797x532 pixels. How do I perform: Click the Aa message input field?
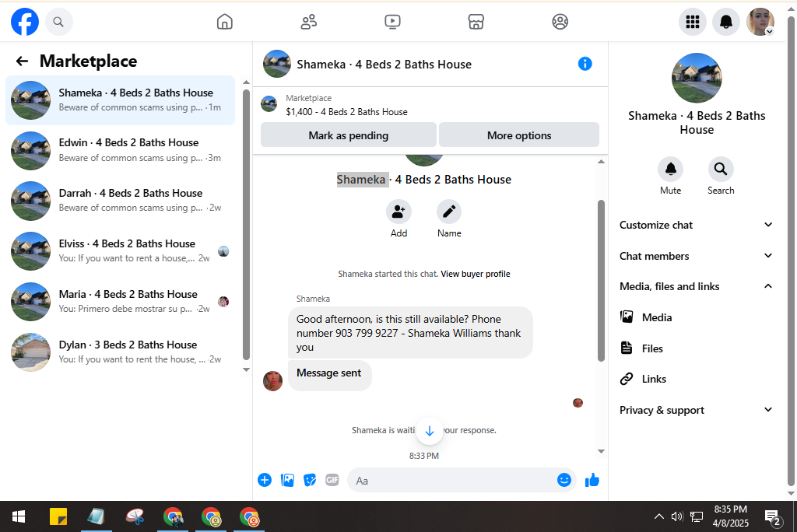pos(452,480)
